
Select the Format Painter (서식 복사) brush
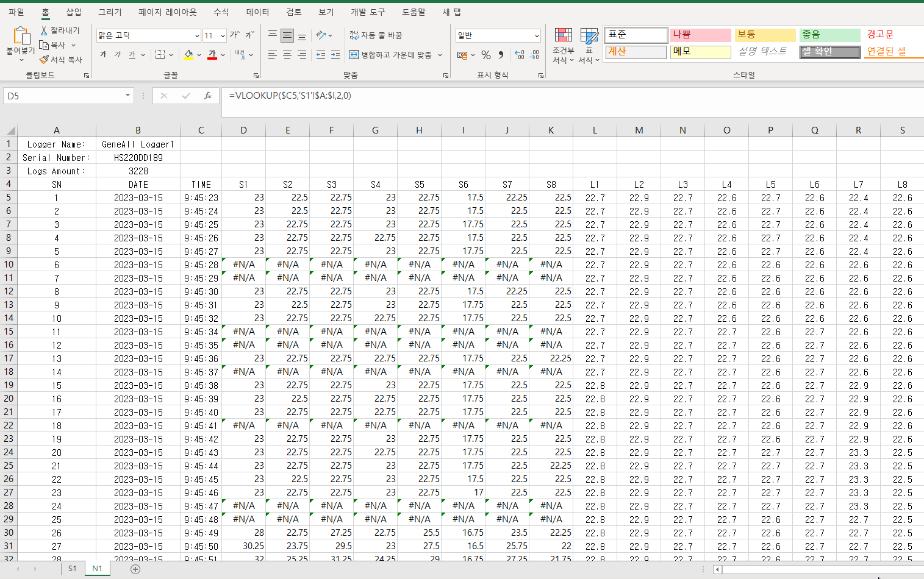(x=44, y=60)
